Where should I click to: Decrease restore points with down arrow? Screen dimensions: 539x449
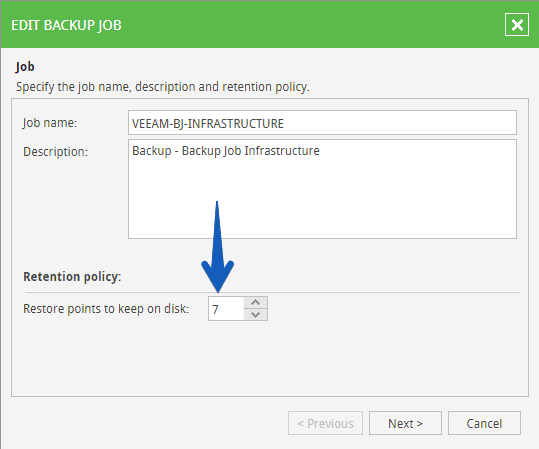click(255, 315)
